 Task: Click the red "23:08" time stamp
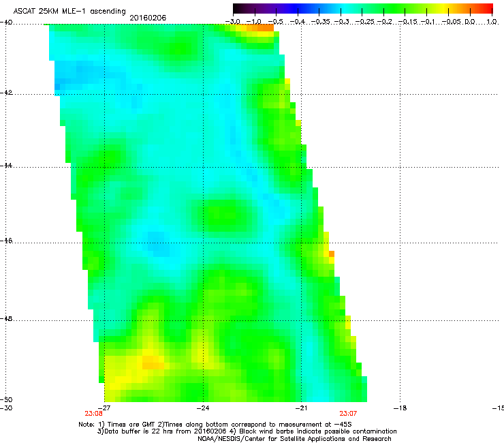[93, 414]
